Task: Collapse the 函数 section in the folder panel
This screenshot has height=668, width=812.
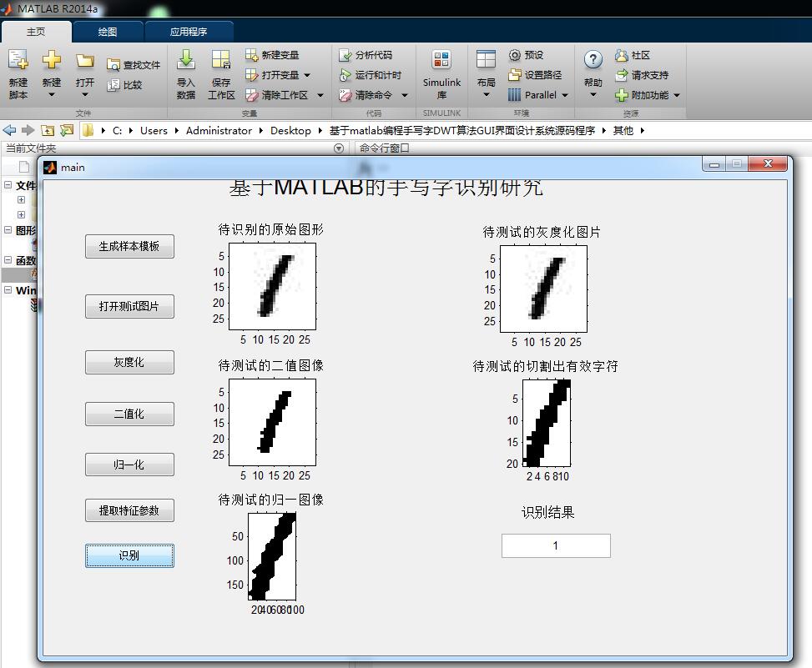Action: (8, 259)
